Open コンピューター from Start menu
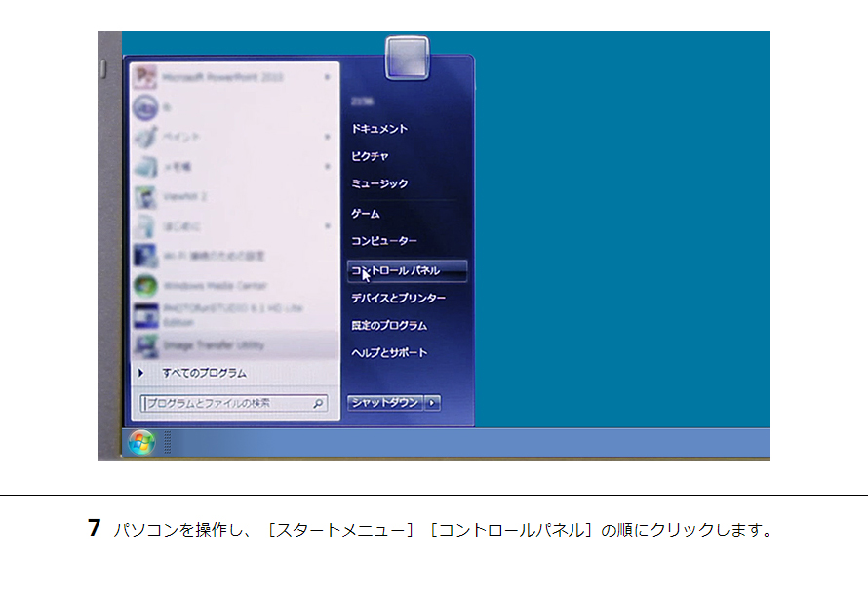The height and width of the screenshot is (605, 868). (x=383, y=240)
